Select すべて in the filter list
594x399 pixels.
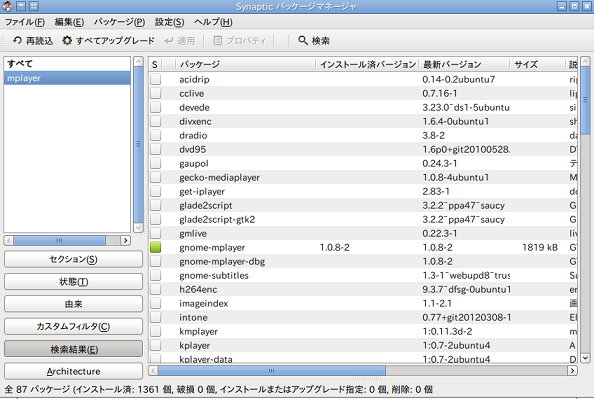(x=67, y=64)
